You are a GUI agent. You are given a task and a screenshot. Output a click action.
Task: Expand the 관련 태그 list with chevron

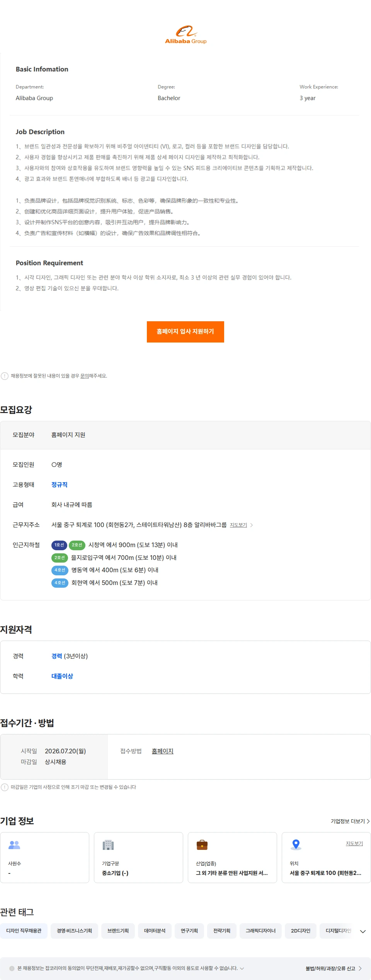[363, 932]
